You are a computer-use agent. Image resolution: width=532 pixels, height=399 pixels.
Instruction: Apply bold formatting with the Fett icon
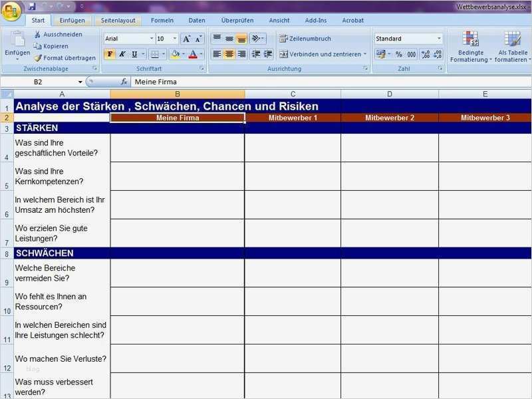[110, 54]
